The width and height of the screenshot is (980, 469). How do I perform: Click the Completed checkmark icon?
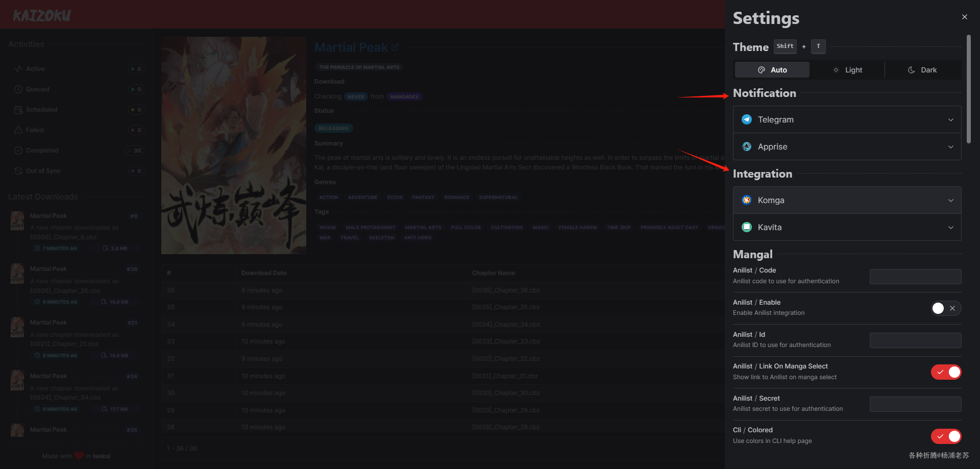click(x=18, y=151)
